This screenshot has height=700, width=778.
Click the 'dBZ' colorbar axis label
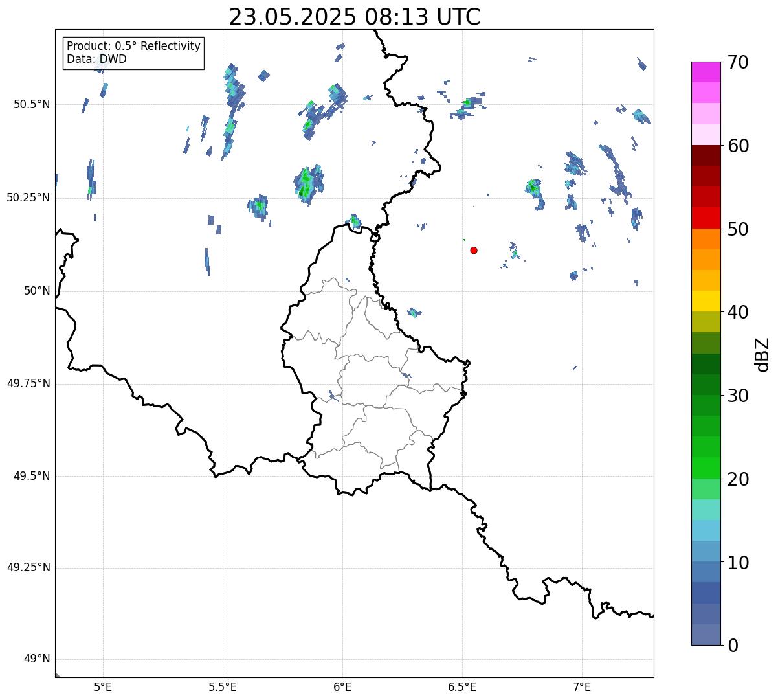point(762,354)
